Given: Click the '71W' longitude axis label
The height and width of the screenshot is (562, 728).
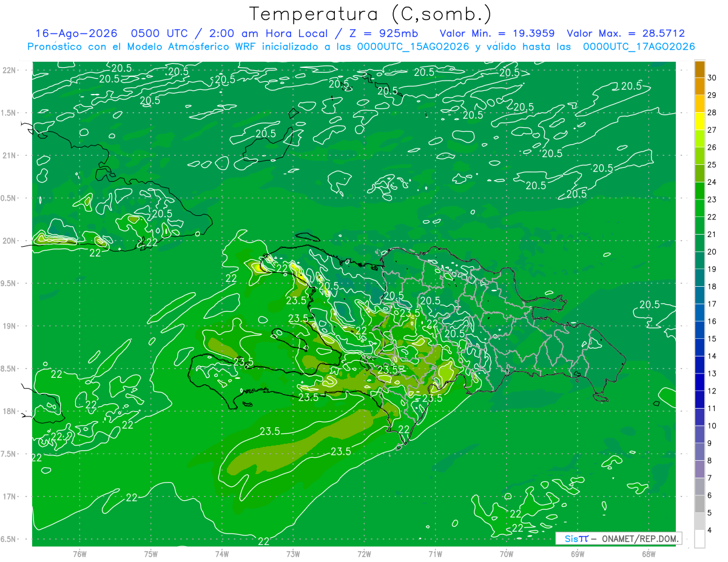Looking at the screenshot, I should coord(435,554).
